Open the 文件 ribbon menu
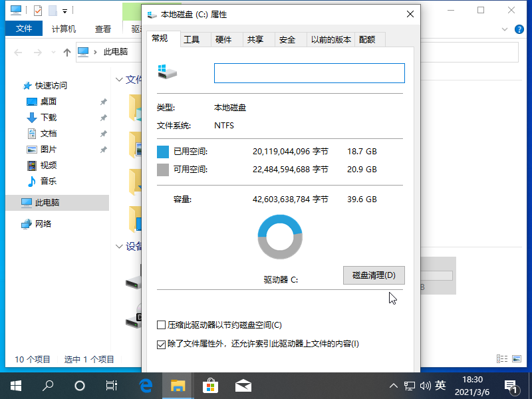 coord(24,29)
